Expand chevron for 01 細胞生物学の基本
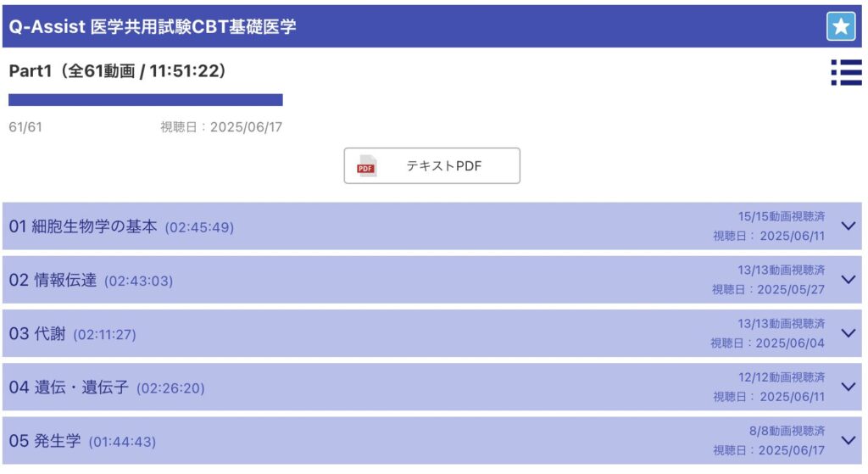 [848, 226]
